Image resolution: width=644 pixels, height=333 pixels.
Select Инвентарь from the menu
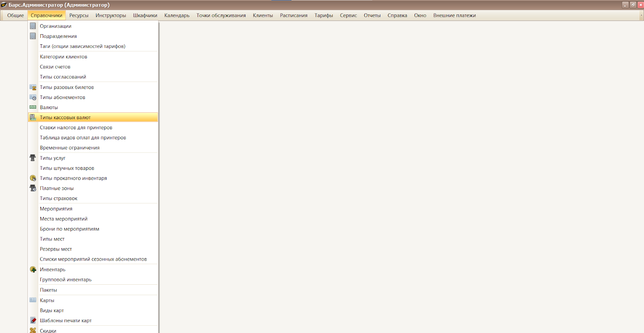pos(93,270)
